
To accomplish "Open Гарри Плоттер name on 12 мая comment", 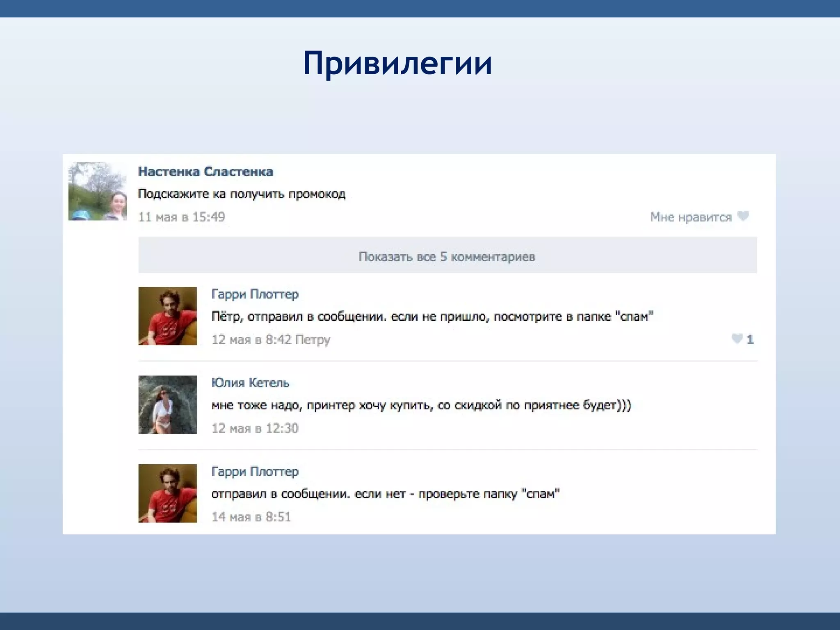I will point(255,294).
